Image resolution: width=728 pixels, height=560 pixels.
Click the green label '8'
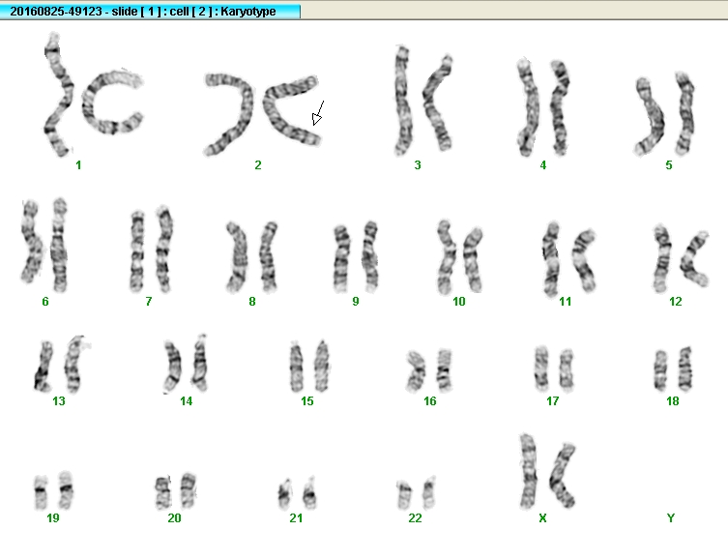point(252,302)
